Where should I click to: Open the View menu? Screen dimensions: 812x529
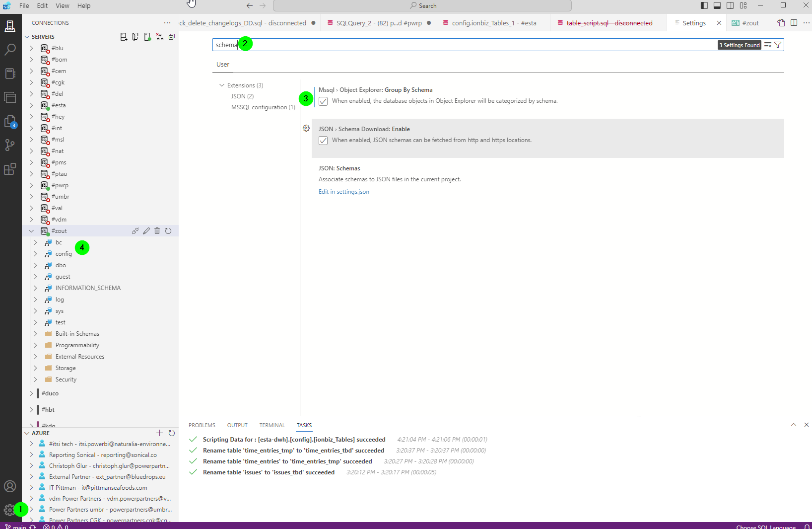63,5
